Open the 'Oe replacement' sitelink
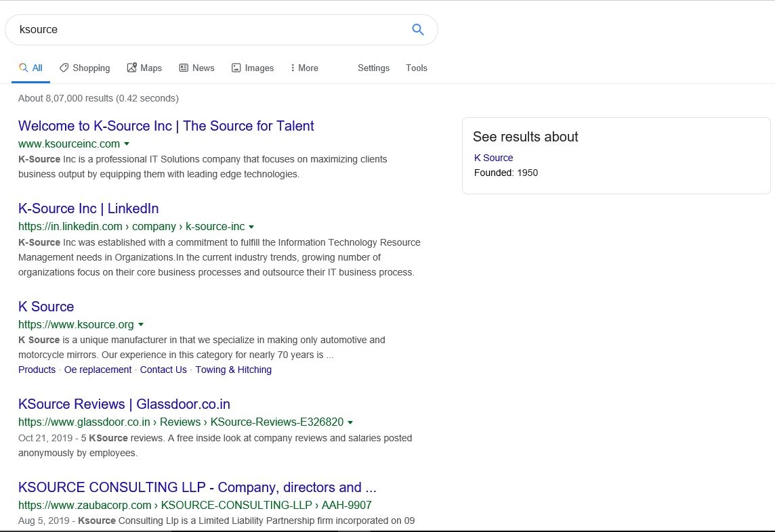This screenshot has height=532, width=775. [x=98, y=370]
